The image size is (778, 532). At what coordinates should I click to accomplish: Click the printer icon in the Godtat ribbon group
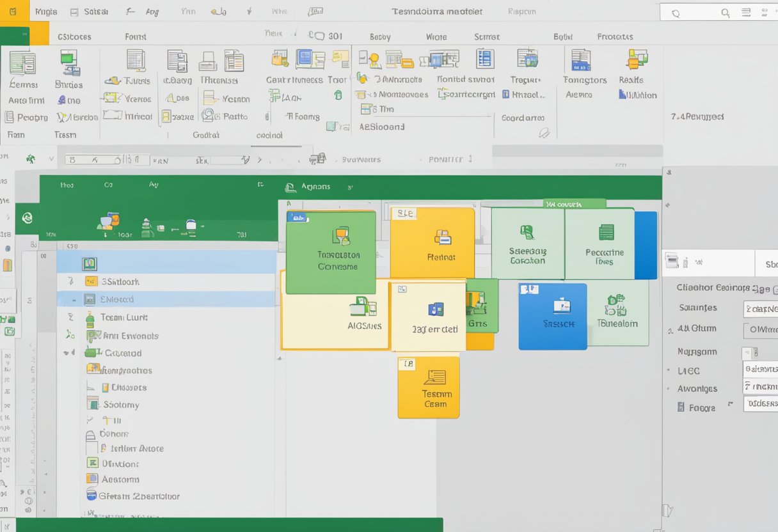(207, 61)
